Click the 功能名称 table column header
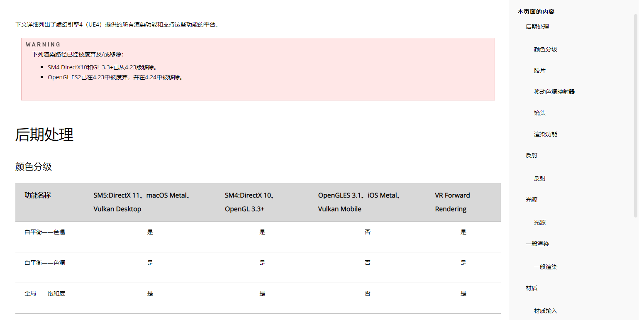 [x=37, y=195]
